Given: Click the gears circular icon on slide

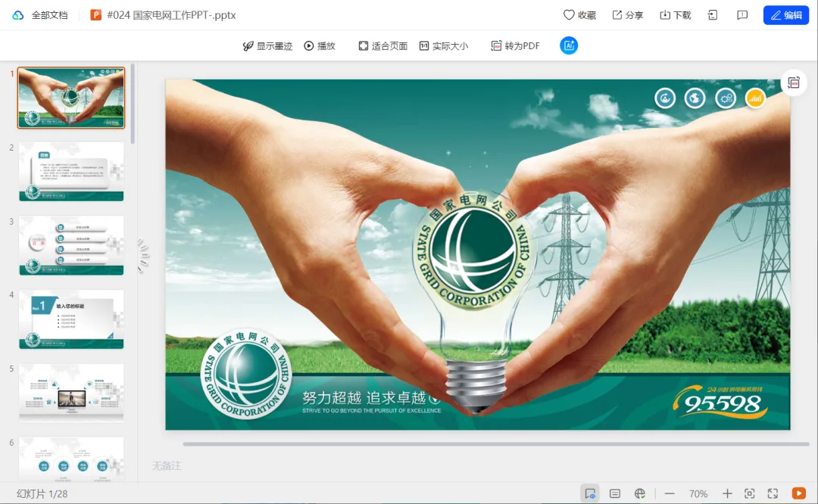Looking at the screenshot, I should tap(725, 98).
